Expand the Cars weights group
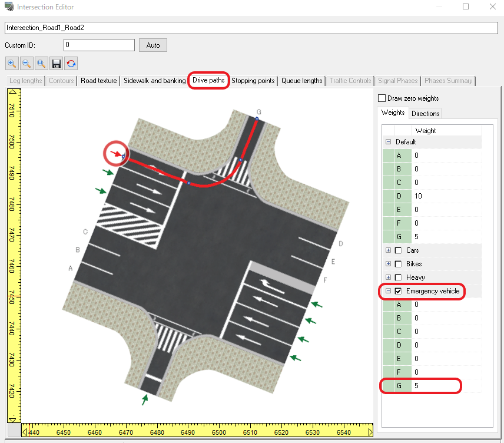504x443 pixels. click(x=388, y=250)
